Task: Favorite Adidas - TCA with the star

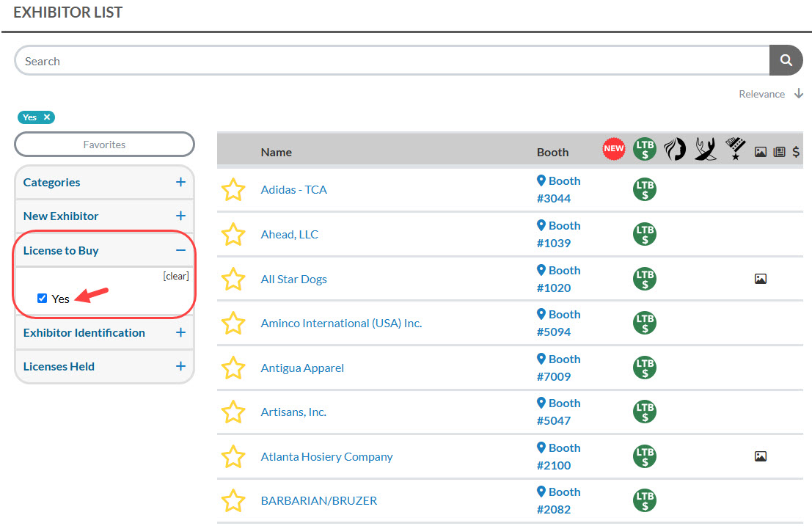Action: pos(233,190)
